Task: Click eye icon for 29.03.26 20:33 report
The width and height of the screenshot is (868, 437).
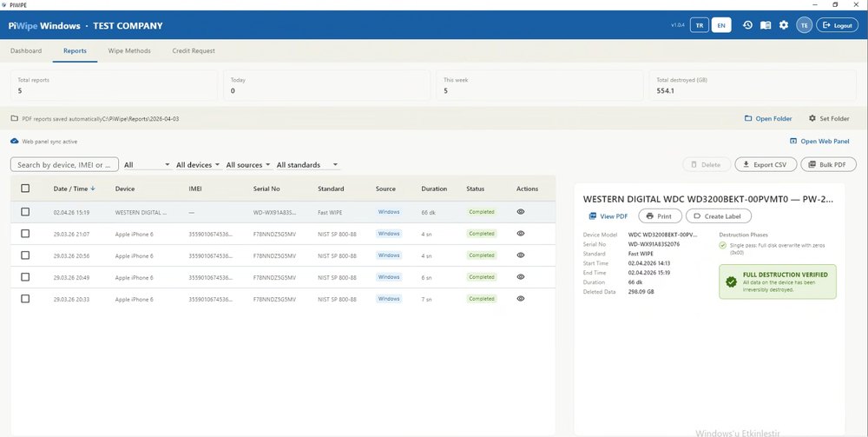Action: 520,299
